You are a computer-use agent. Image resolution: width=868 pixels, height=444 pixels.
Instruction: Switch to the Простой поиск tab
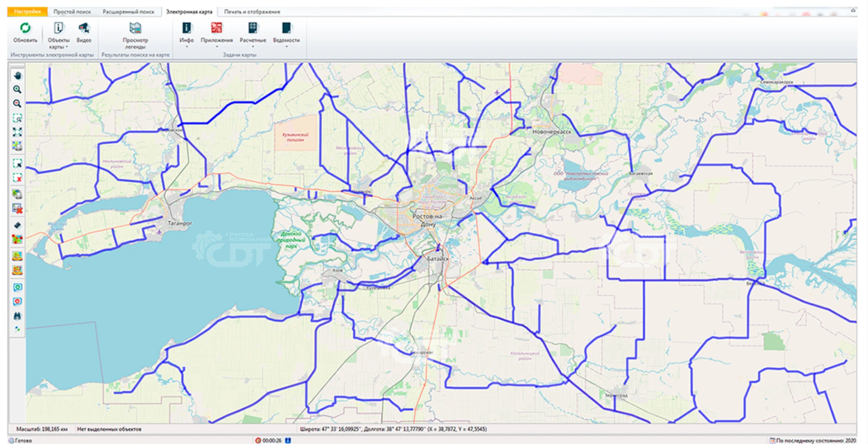[x=72, y=12]
